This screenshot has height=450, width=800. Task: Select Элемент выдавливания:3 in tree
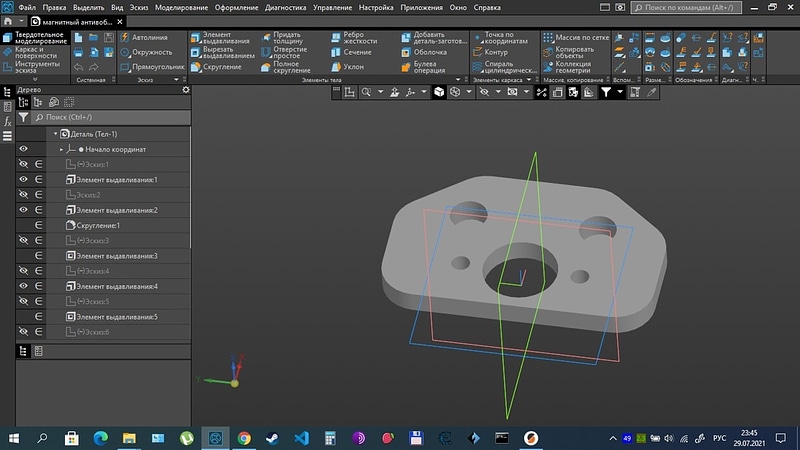[117, 256]
